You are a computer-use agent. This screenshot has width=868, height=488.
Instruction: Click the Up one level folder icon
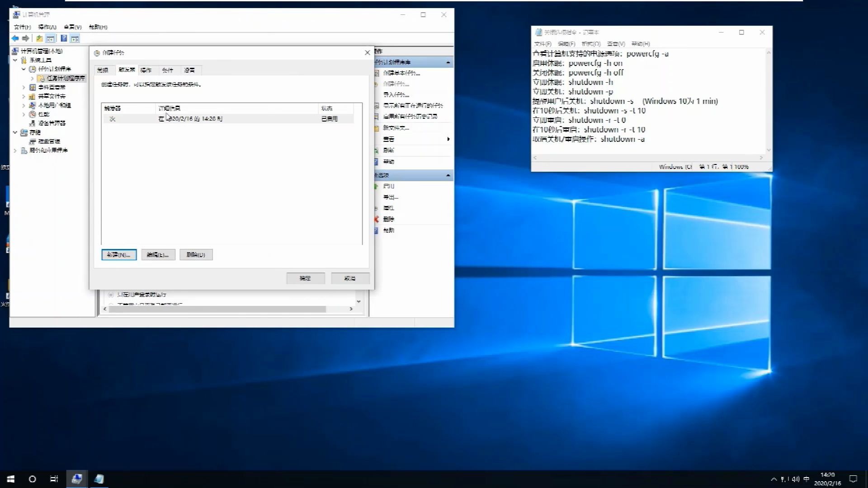[39, 38]
